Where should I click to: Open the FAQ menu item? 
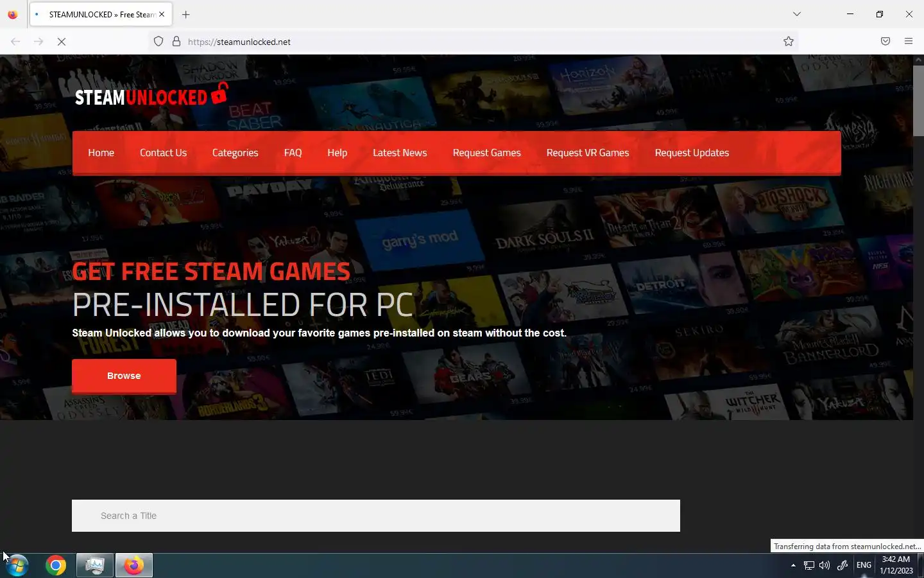click(x=293, y=153)
